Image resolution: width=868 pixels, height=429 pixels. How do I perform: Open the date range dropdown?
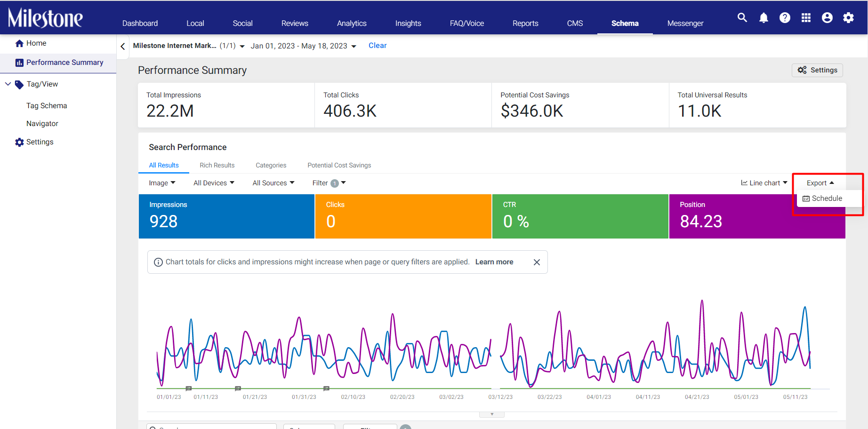(x=304, y=46)
